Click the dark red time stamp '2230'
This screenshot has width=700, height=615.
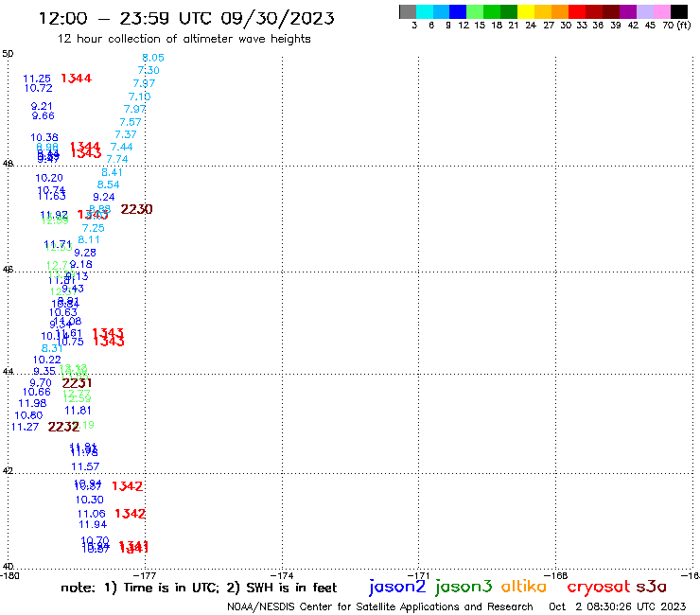pyautogui.click(x=136, y=209)
